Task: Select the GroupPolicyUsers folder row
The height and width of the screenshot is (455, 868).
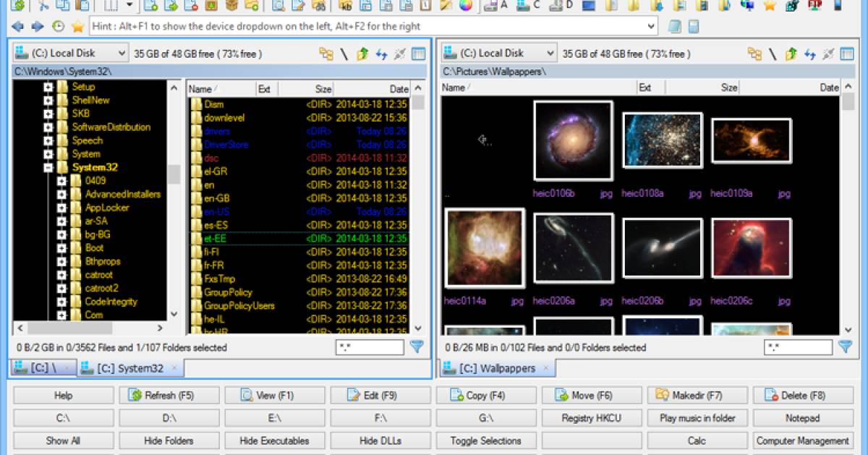Action: point(299,306)
